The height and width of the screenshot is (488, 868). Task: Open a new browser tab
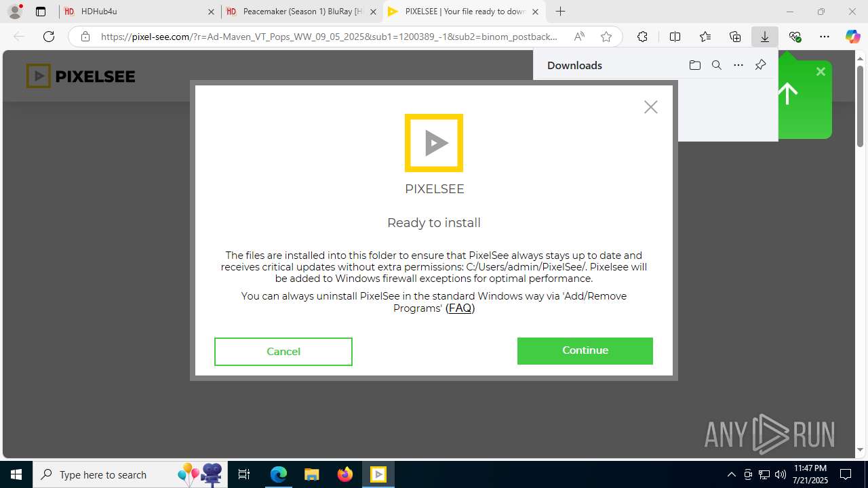tap(560, 12)
